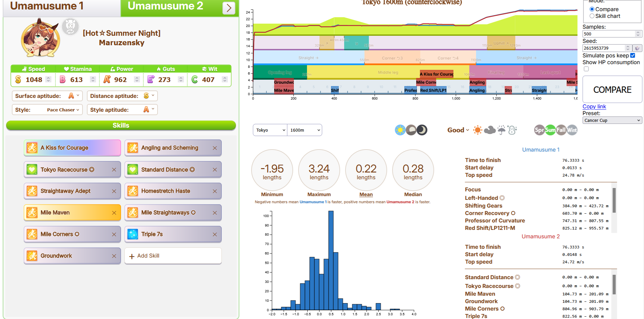The image size is (644, 319).
Task: Click the Add Skill button
Action: 173,256
